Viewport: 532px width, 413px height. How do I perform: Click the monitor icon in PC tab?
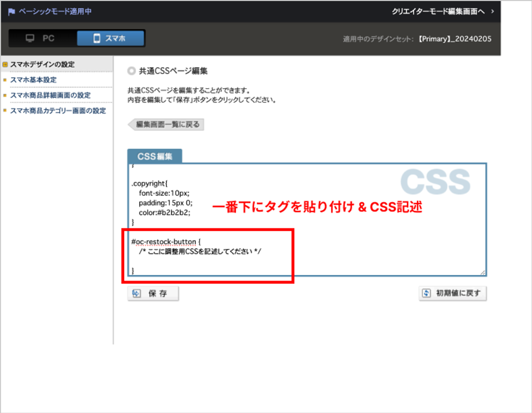(x=30, y=38)
